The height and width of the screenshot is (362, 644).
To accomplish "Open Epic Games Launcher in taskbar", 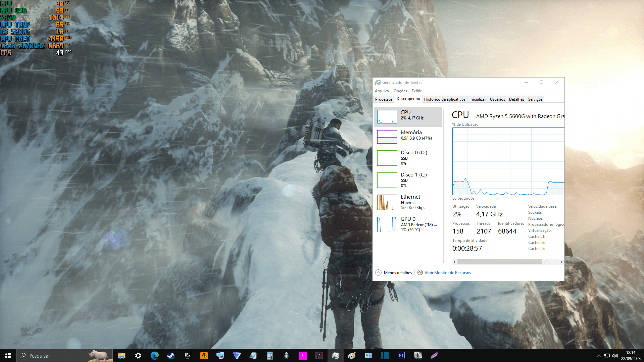I will (x=187, y=356).
